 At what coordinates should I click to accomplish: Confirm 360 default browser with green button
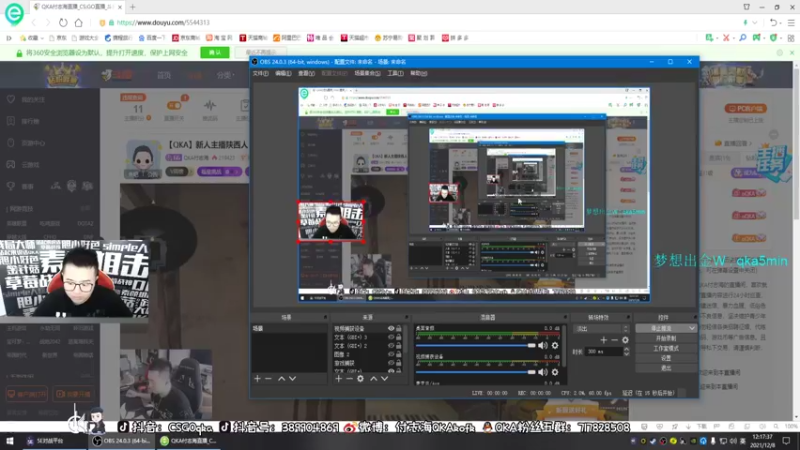point(215,53)
